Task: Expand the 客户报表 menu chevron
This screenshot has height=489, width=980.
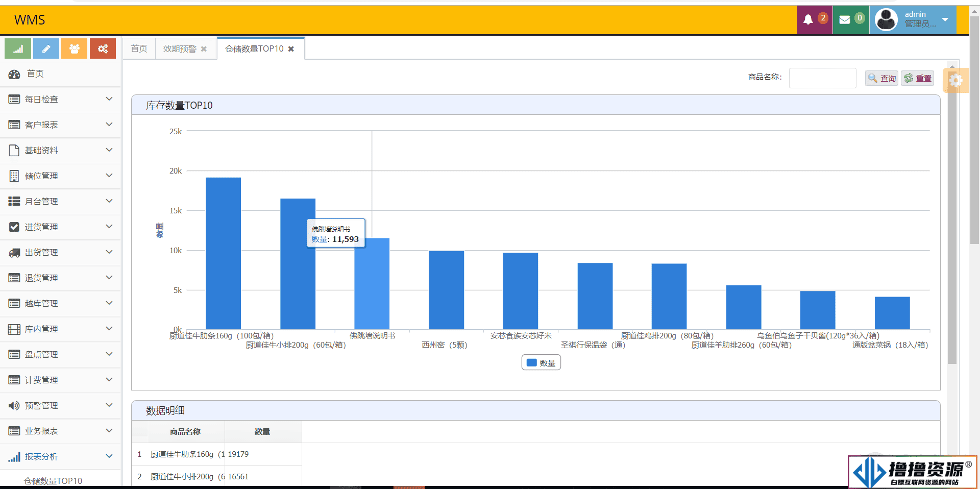Action: (109, 125)
